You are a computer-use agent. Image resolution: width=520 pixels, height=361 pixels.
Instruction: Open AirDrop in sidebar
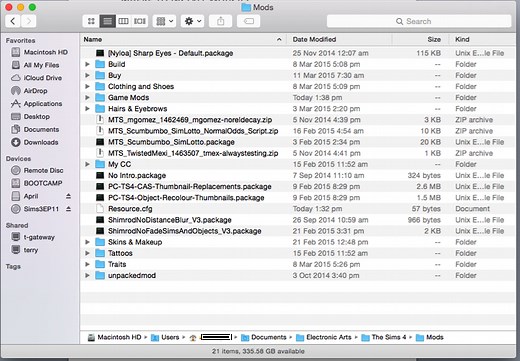click(29, 91)
